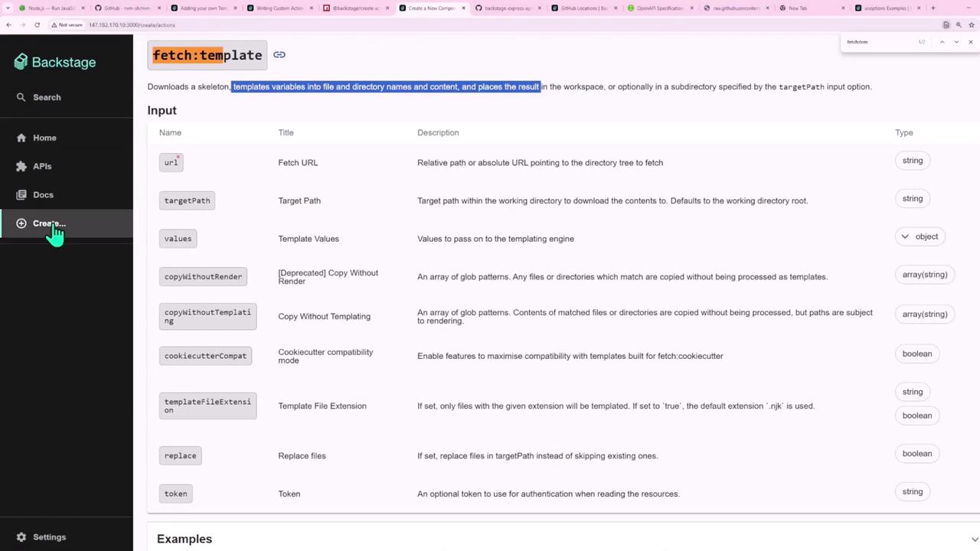Open a new browser tab
The width and height of the screenshot is (980, 551).
click(x=933, y=8)
